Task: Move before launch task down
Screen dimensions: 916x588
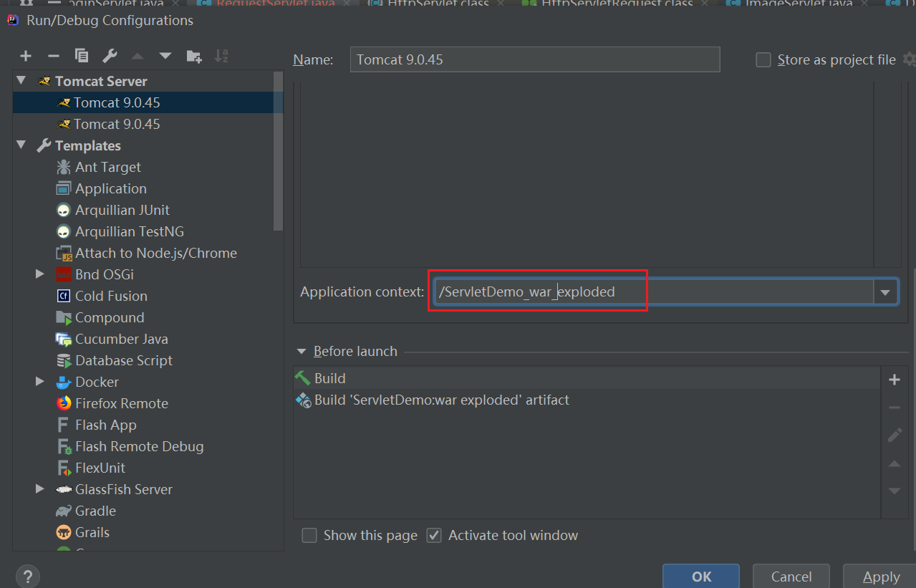Action: pos(895,491)
